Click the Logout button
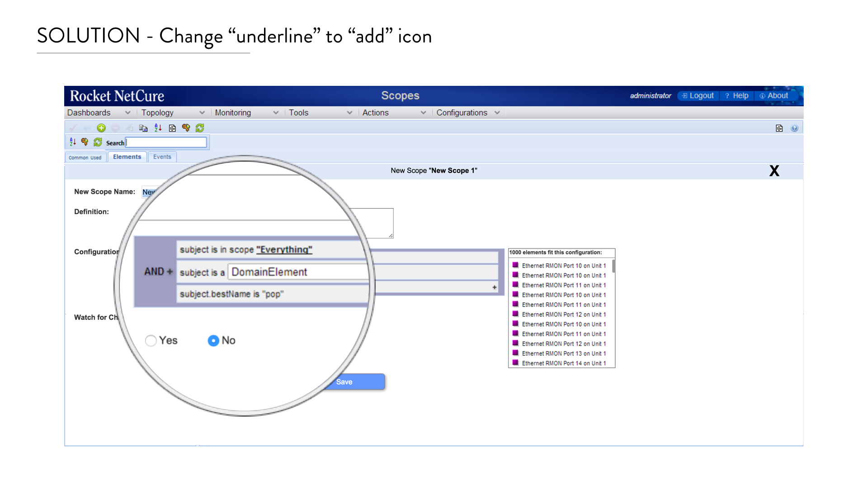Viewport: 868px width, 488px height. tap(698, 96)
